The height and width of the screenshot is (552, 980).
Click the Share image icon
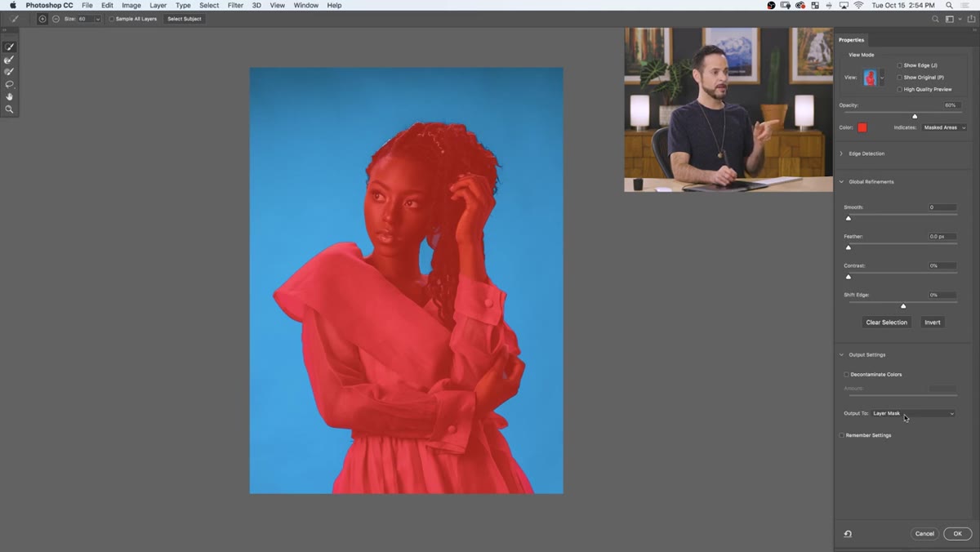971,19
